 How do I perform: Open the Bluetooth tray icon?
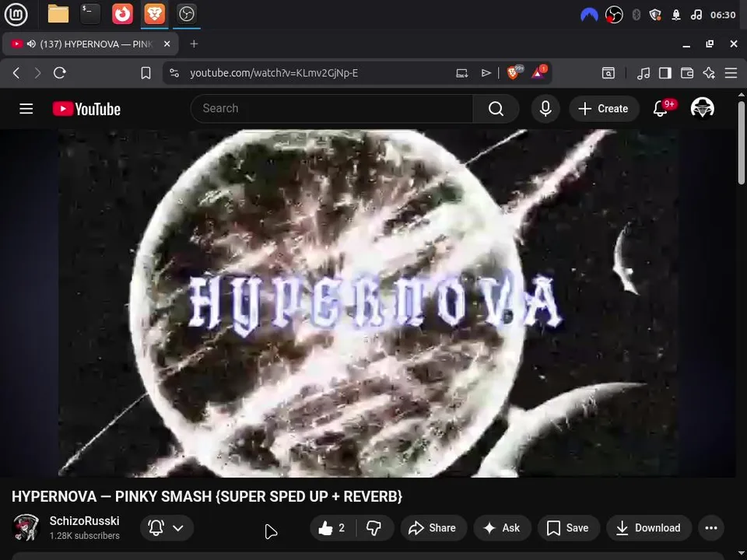click(x=636, y=15)
